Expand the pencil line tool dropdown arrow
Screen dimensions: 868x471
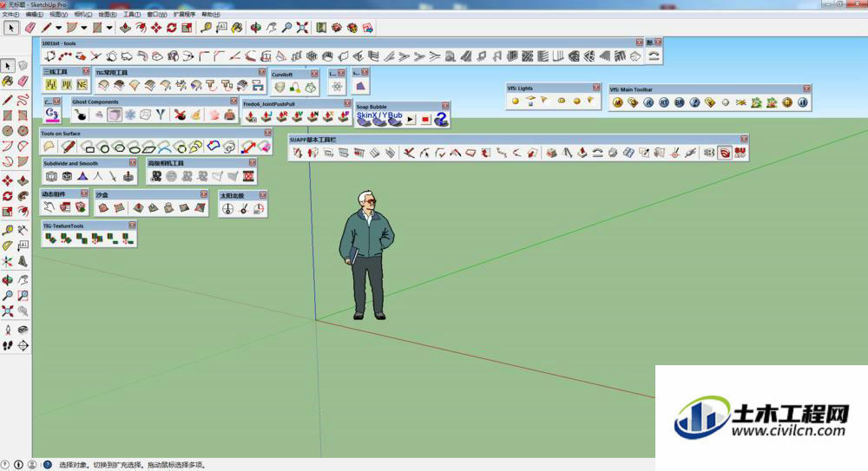pyautogui.click(x=58, y=28)
